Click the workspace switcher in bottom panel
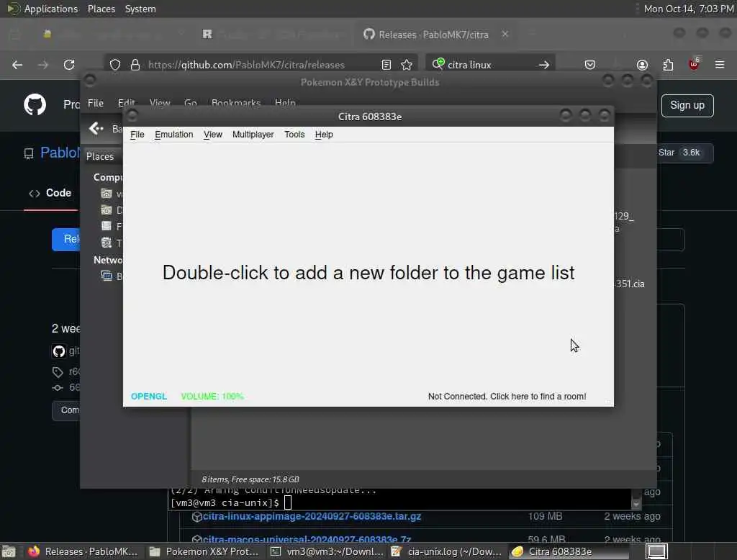This screenshot has width=737, height=560. (656, 551)
